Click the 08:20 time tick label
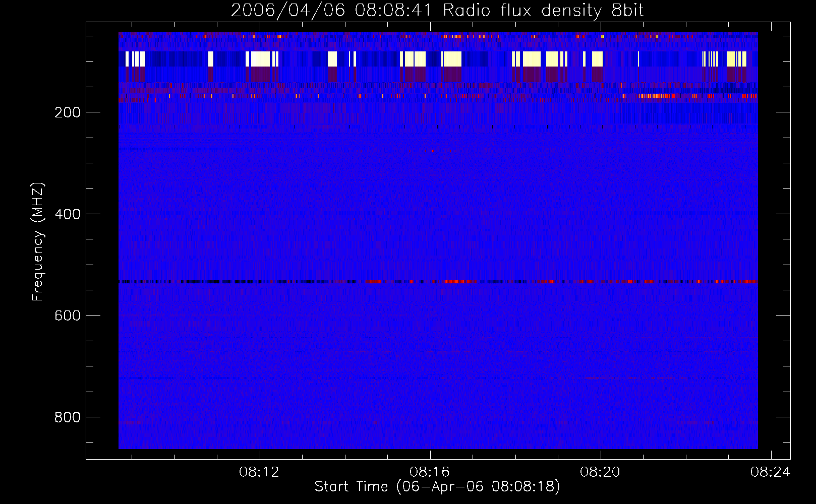816x504 pixels. (600, 472)
